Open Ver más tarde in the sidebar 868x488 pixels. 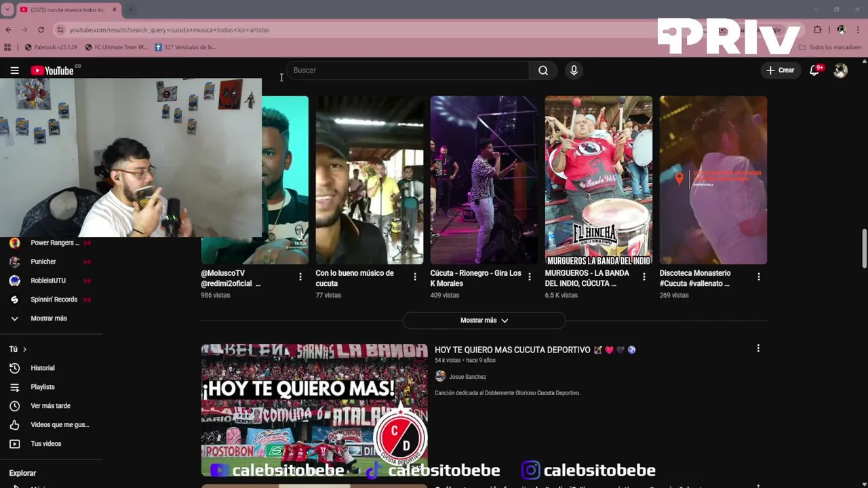pyautogui.click(x=51, y=406)
